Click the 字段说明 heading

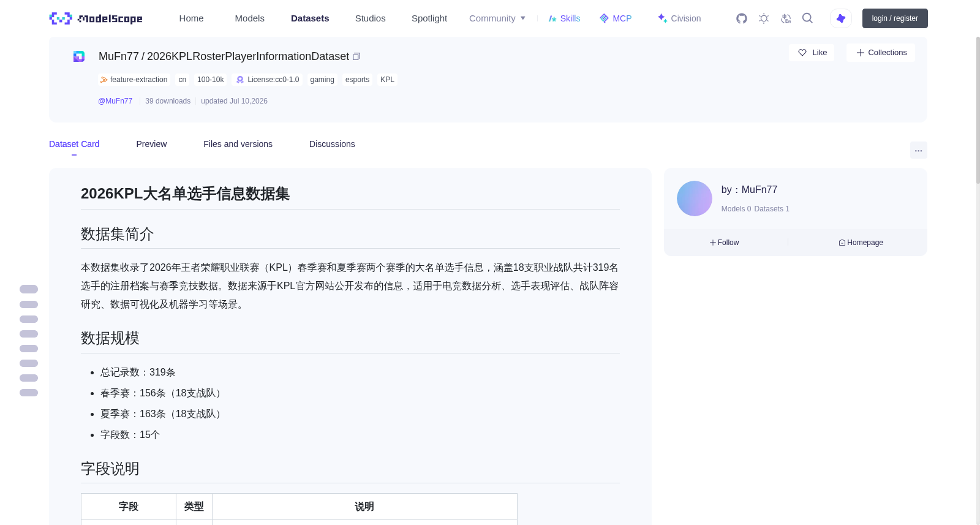tap(110, 469)
